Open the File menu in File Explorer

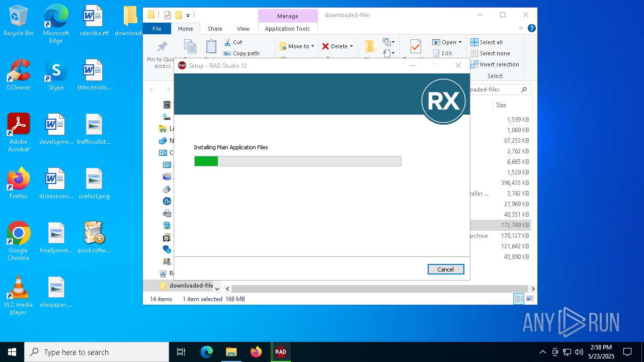157,29
